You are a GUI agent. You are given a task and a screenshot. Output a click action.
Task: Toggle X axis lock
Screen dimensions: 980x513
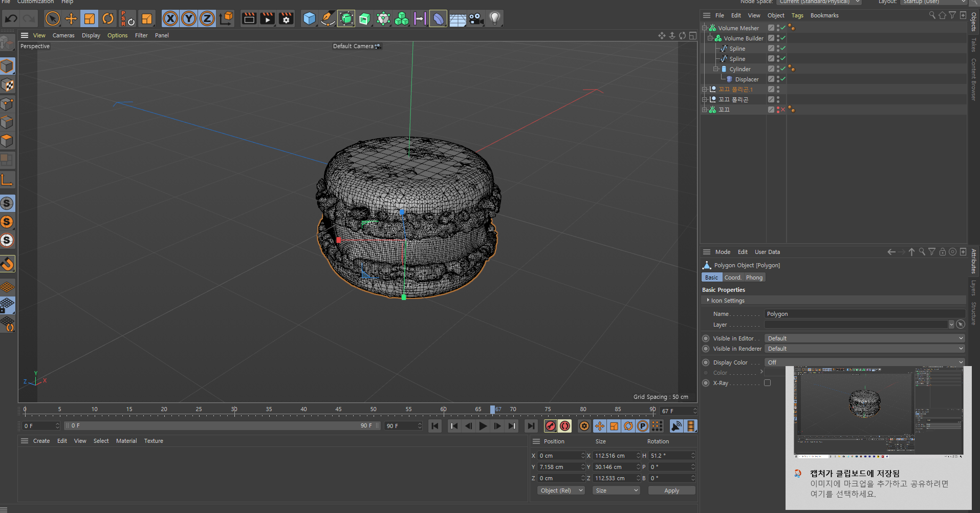[170, 19]
